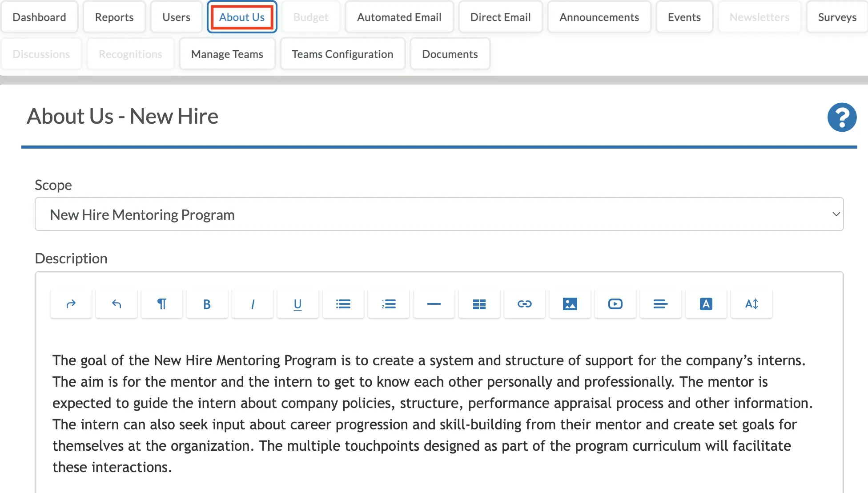Insert an image
The width and height of the screenshot is (868, 493).
click(570, 304)
